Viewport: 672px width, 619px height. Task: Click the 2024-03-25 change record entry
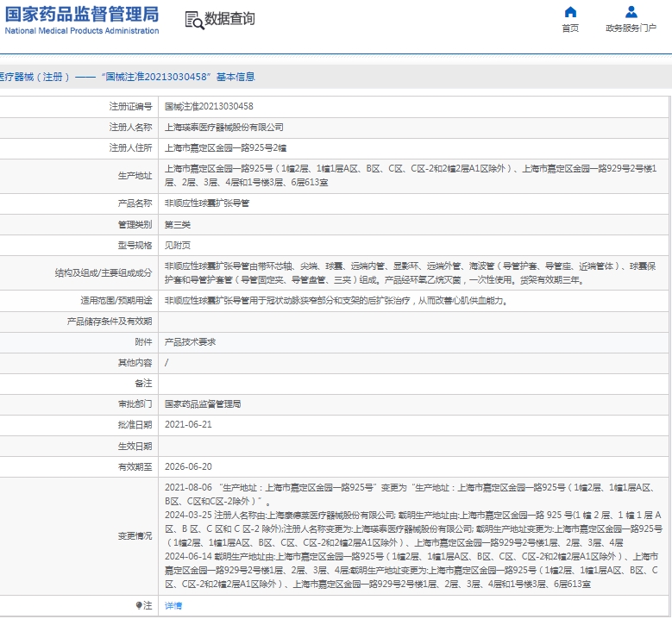tap(413, 529)
